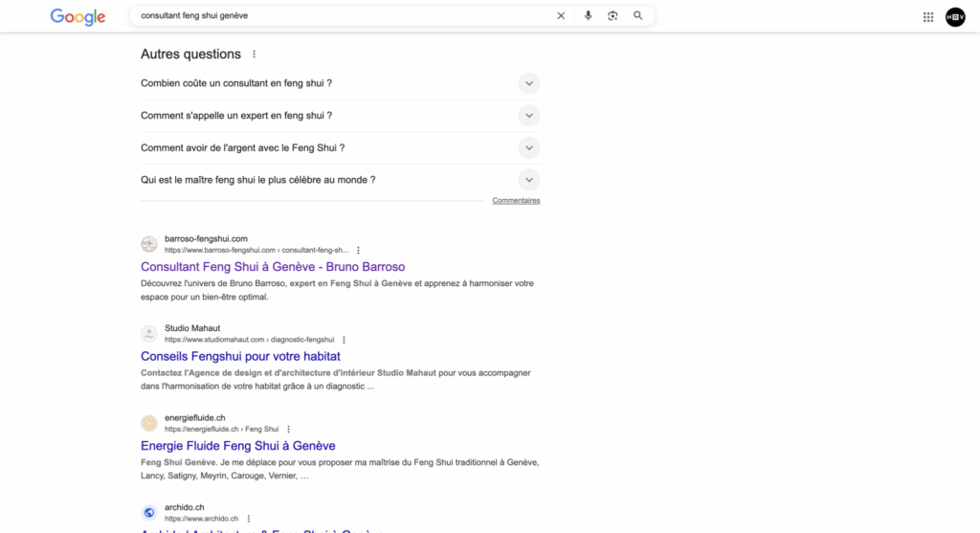The width and height of the screenshot is (980, 533).
Task: Click the 'archido.ch' site name
Action: coord(185,507)
